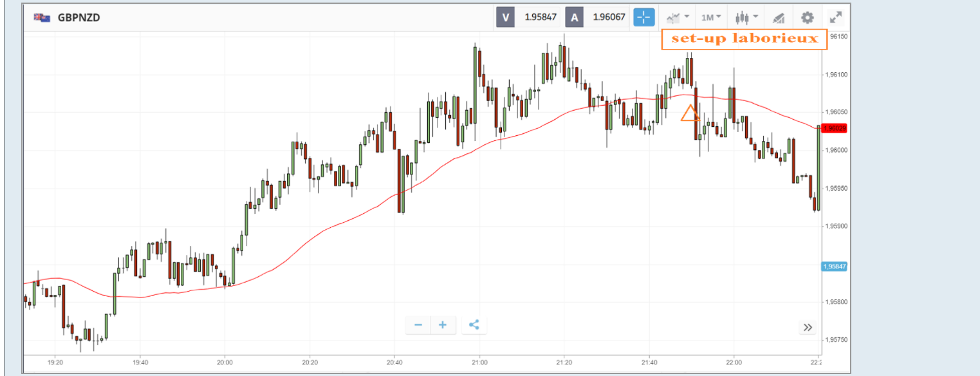Click the GBPNZD flag icon
The image size is (980, 376).
42,17
